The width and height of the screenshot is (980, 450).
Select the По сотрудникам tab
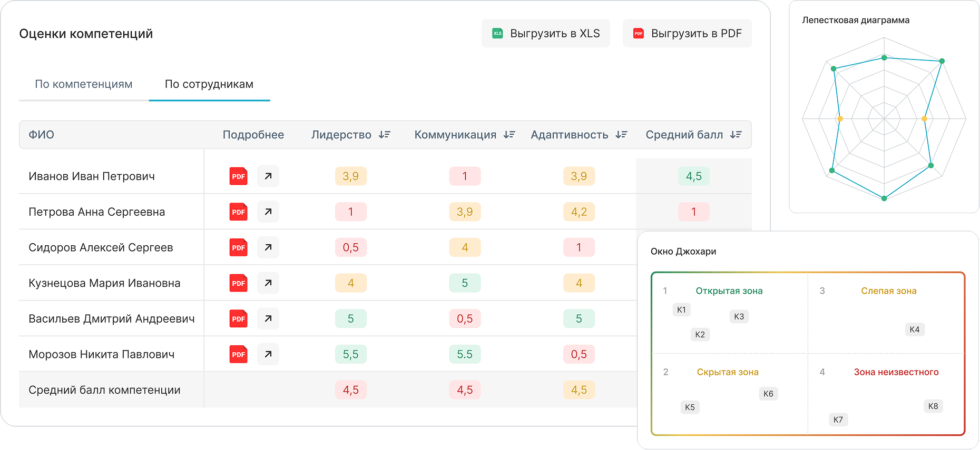(209, 84)
